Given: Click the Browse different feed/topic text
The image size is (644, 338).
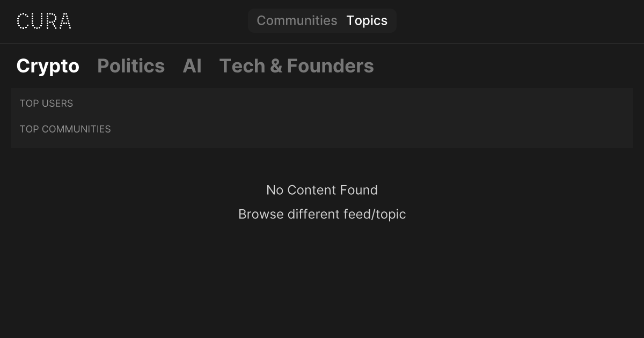Looking at the screenshot, I should tap(322, 214).
